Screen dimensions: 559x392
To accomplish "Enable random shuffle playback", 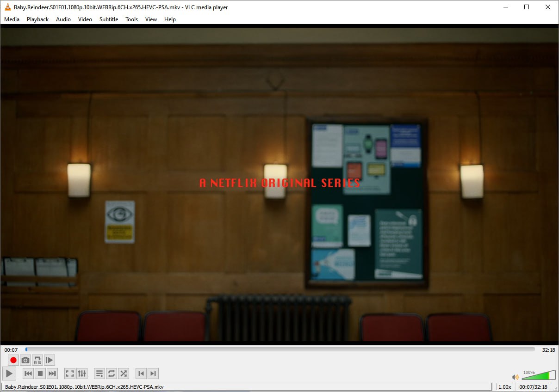I will pos(124,374).
